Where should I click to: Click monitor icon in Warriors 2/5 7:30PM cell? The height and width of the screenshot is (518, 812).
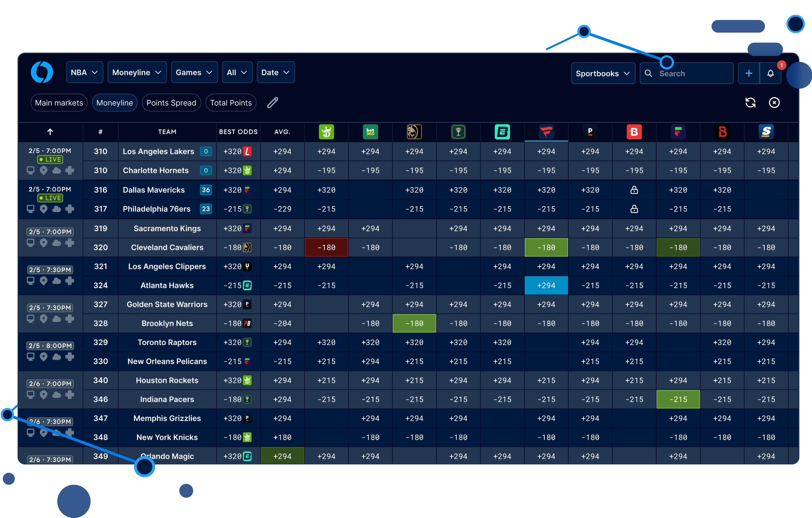[31, 319]
